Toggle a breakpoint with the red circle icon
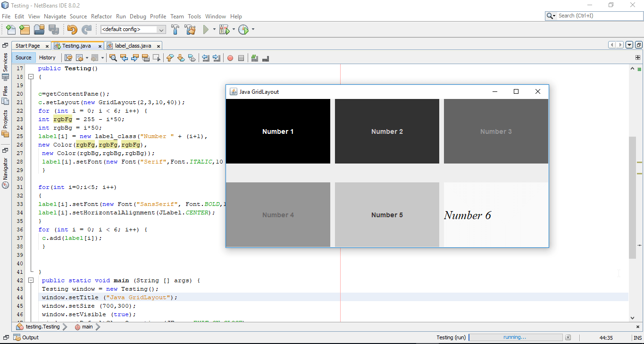The width and height of the screenshot is (644, 344). point(230,57)
